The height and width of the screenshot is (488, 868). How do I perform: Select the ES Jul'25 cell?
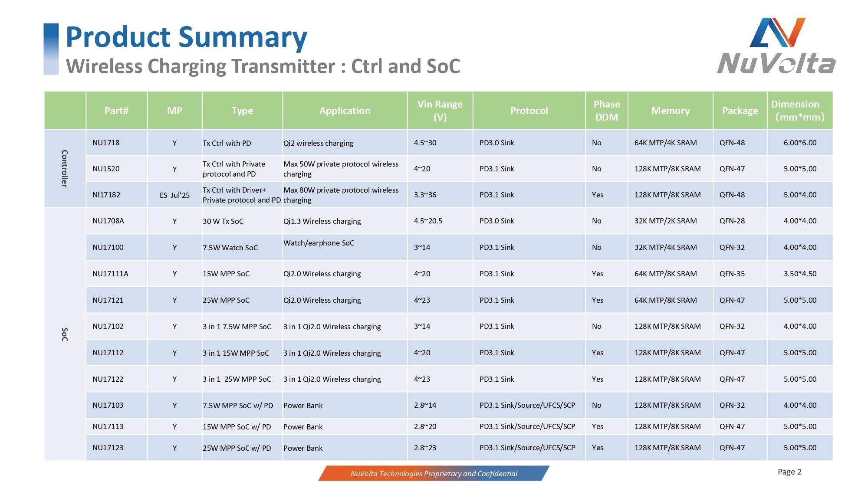pyautogui.click(x=174, y=195)
